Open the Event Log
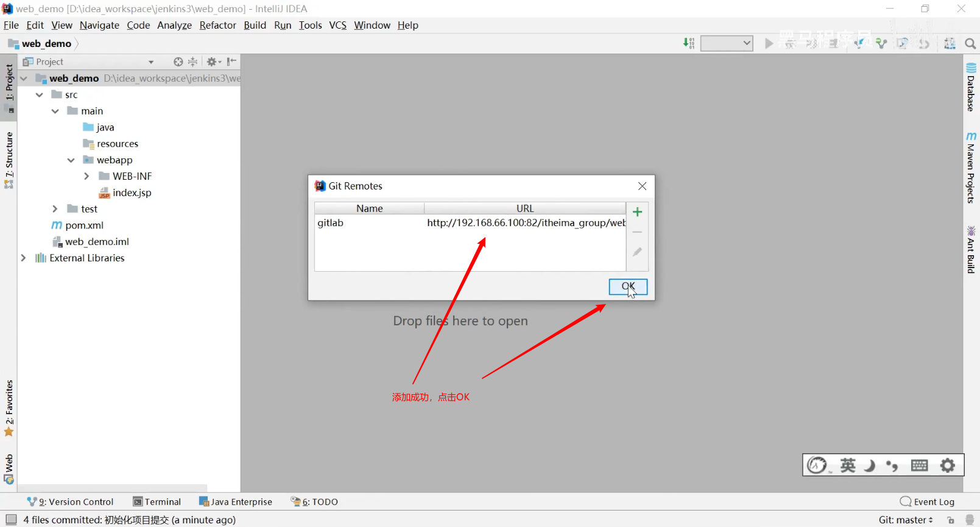Screen dimensions: 980x527 (x=927, y=501)
